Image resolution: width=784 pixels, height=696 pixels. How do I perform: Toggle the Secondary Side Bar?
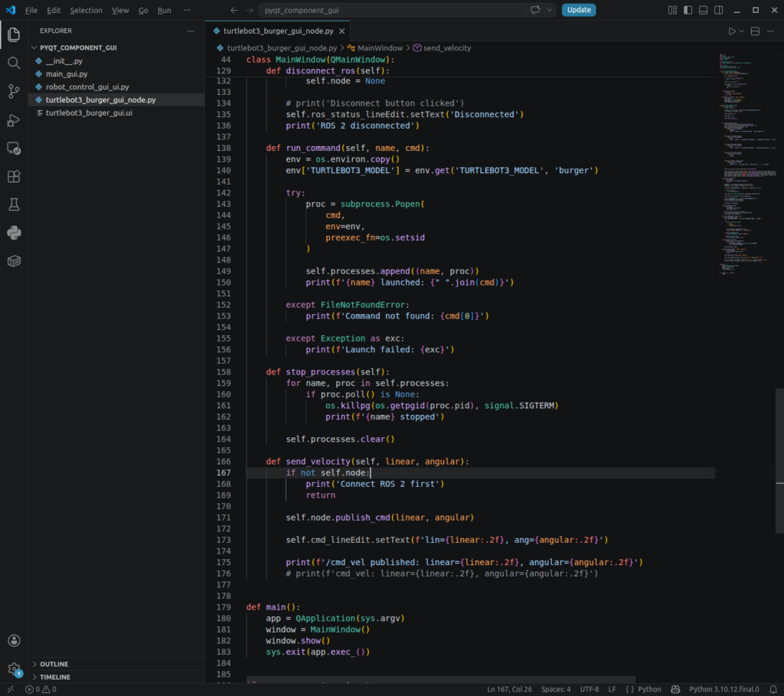coord(718,10)
